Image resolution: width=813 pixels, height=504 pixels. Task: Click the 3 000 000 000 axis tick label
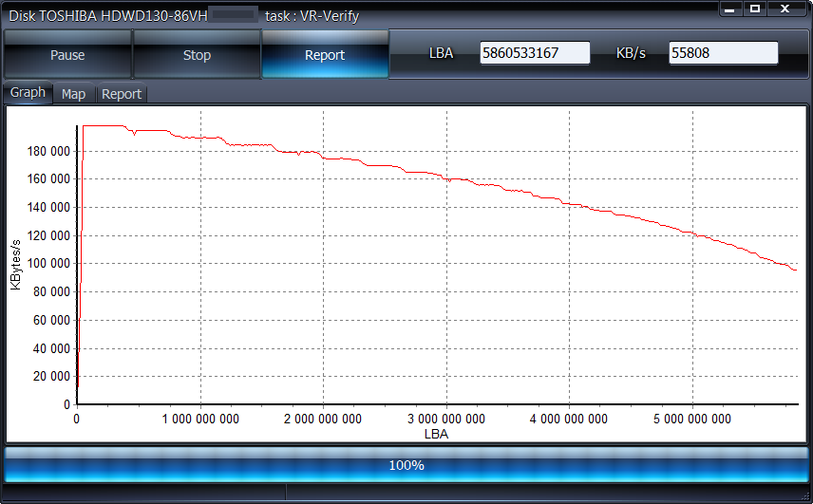coord(445,419)
